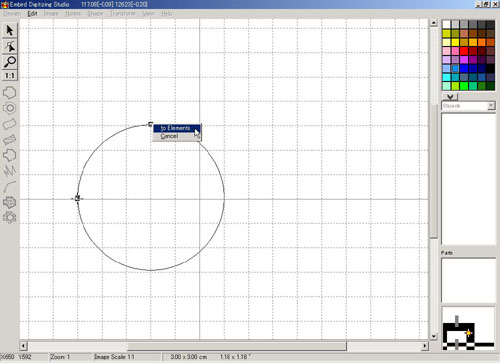The image size is (500, 363).
Task: Click the circle's left node handle
Action: coord(77,198)
